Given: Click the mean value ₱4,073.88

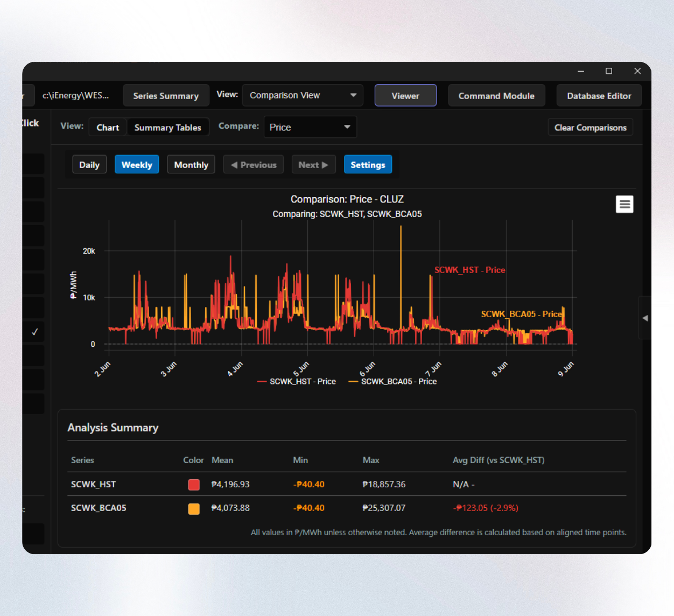Looking at the screenshot, I should click(230, 508).
